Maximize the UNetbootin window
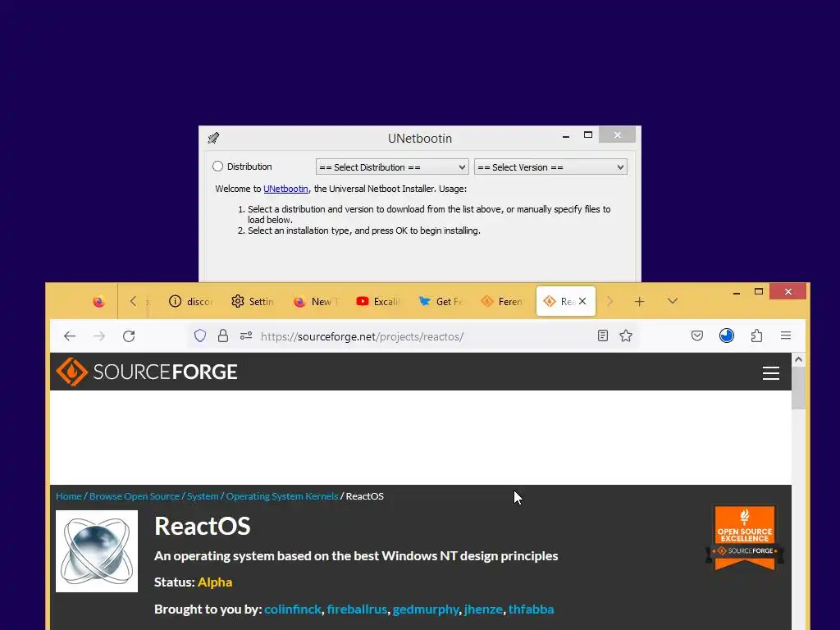This screenshot has width=840, height=630. point(587,135)
